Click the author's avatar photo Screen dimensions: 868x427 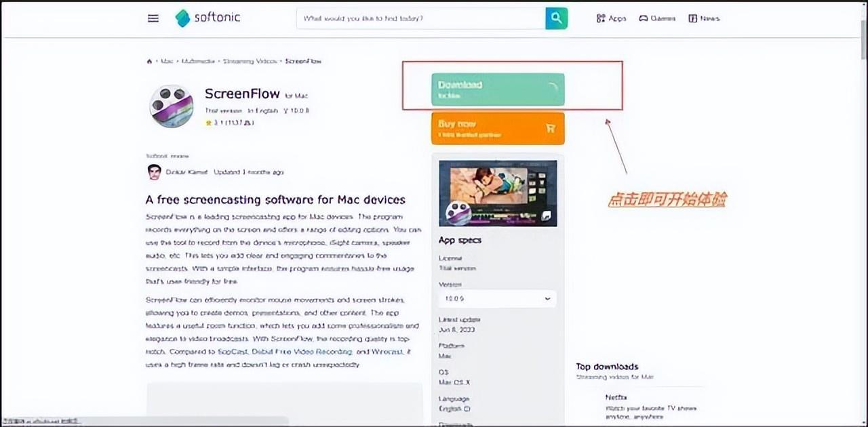(155, 172)
